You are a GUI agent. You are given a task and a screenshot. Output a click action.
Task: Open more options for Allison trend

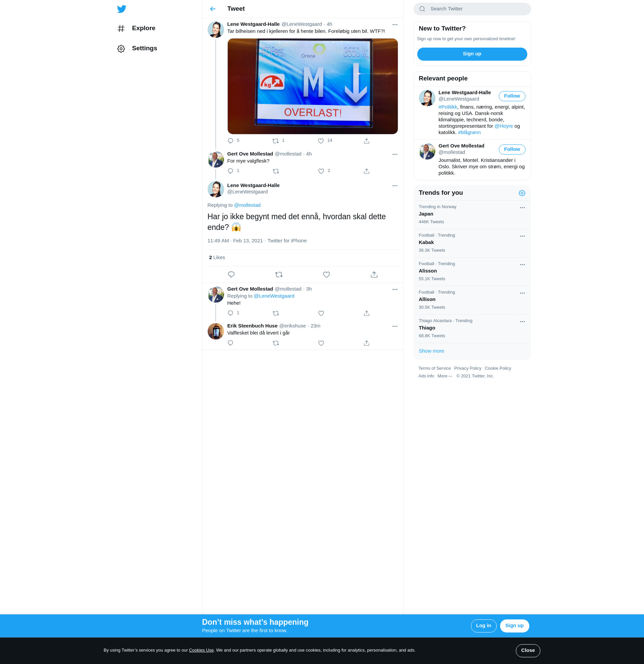pyautogui.click(x=522, y=293)
